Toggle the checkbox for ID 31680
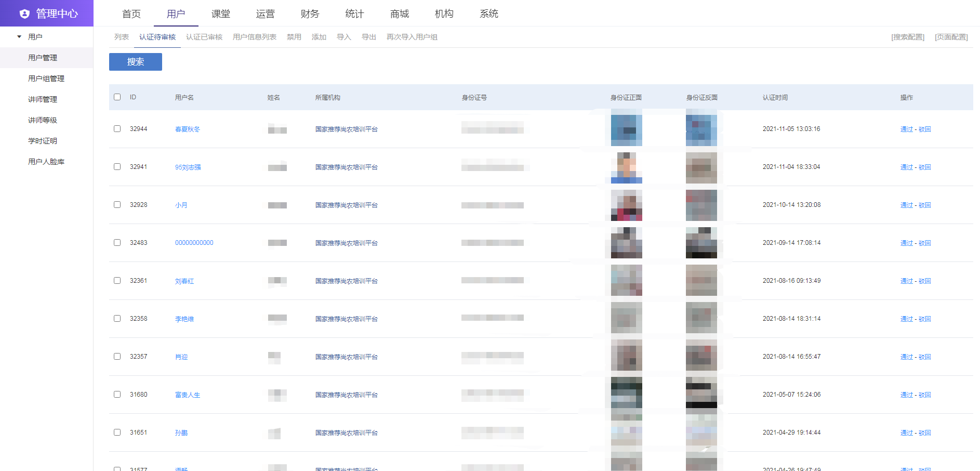Screen dimensions: 980x471 (x=117, y=395)
